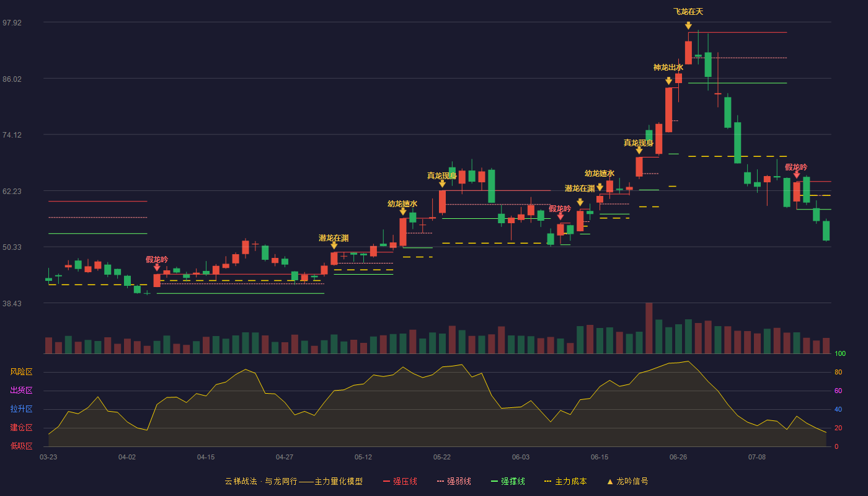The height and width of the screenshot is (496, 868).
Task: Click the red candlestick under the 飞龙在天 arrow
Action: 688,53
